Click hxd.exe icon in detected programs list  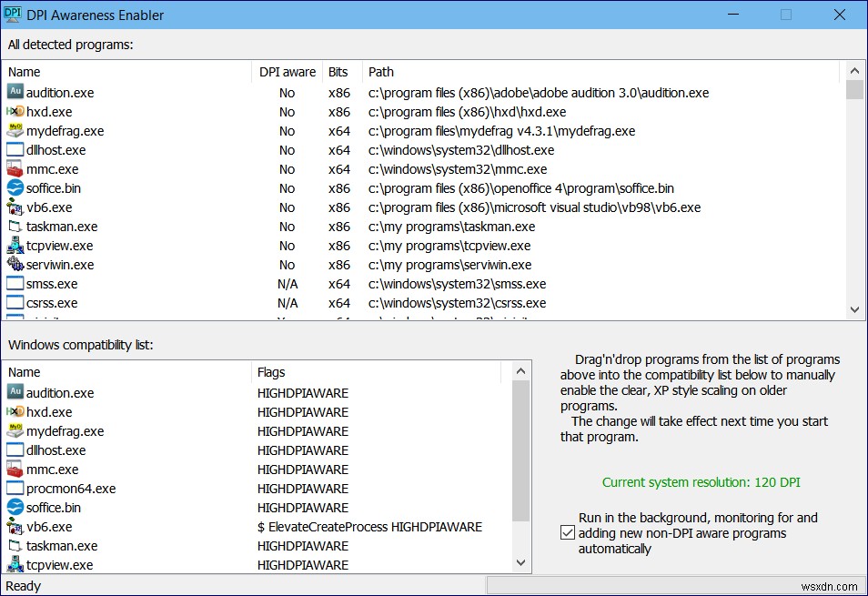tap(15, 111)
